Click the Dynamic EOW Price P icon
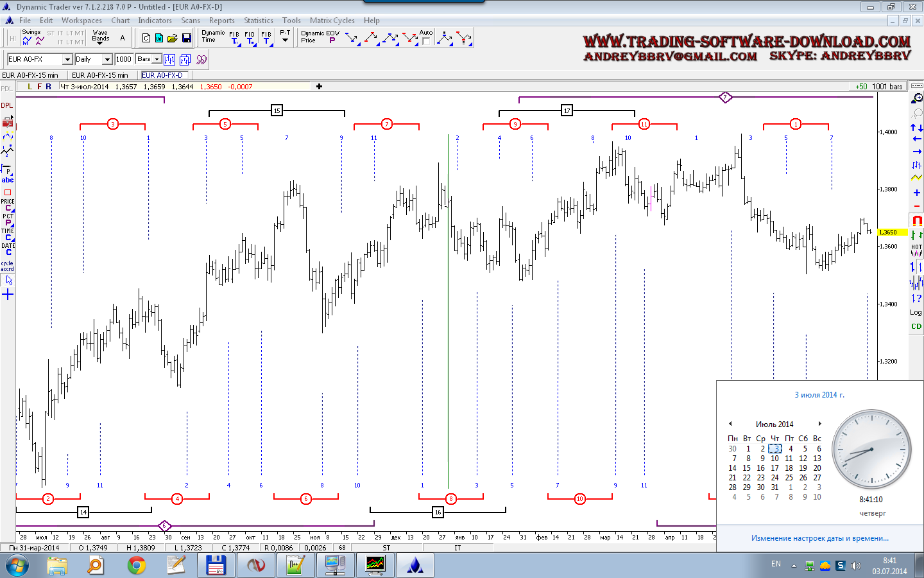Viewport: 924px width, 578px height. tap(332, 40)
